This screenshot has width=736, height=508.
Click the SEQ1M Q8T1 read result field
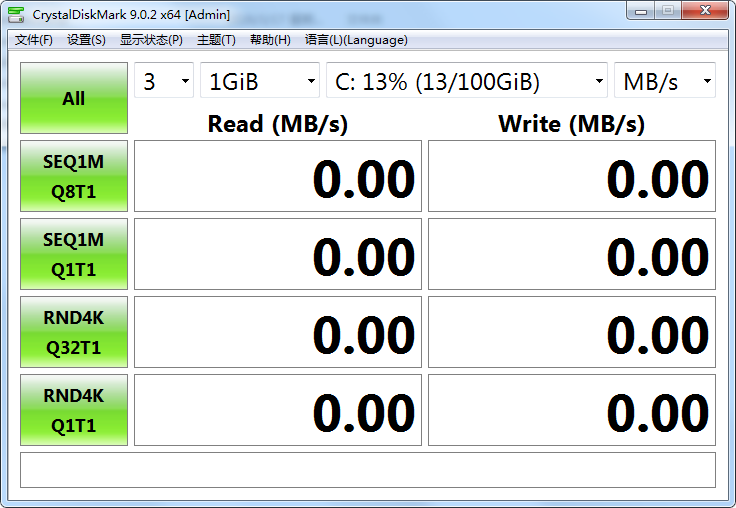pyautogui.click(x=278, y=176)
